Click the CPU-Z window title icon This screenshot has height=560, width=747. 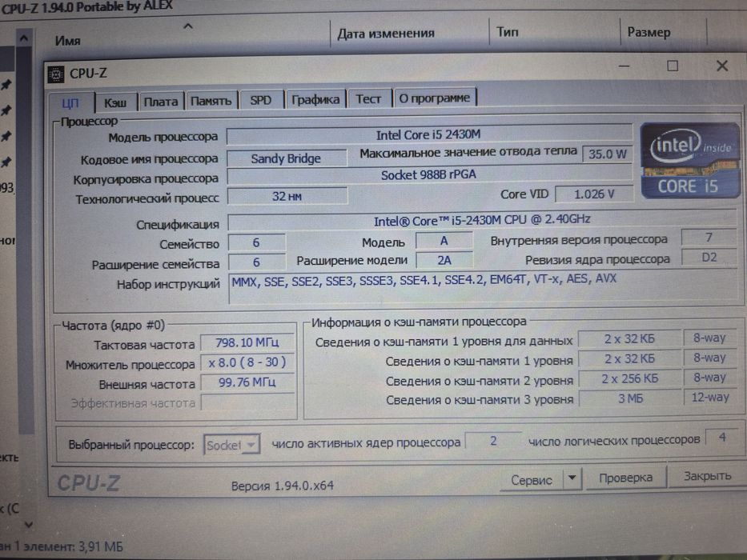56,74
